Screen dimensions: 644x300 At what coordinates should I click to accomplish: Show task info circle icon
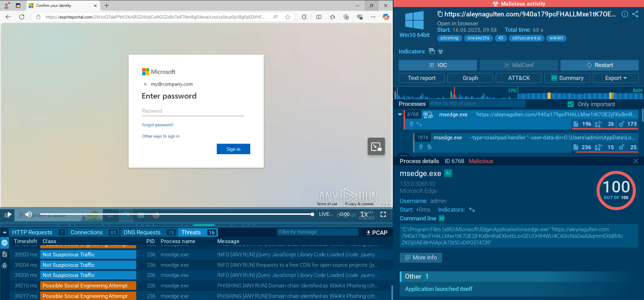(x=625, y=14)
